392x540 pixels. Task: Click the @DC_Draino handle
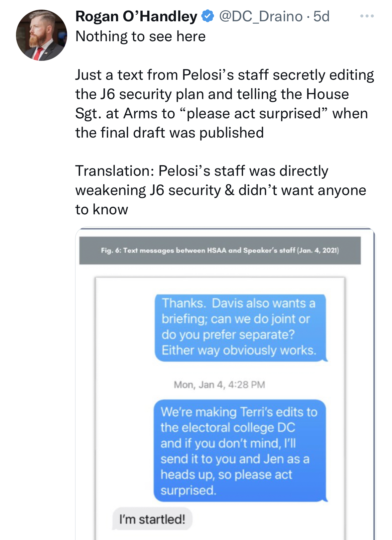[261, 16]
